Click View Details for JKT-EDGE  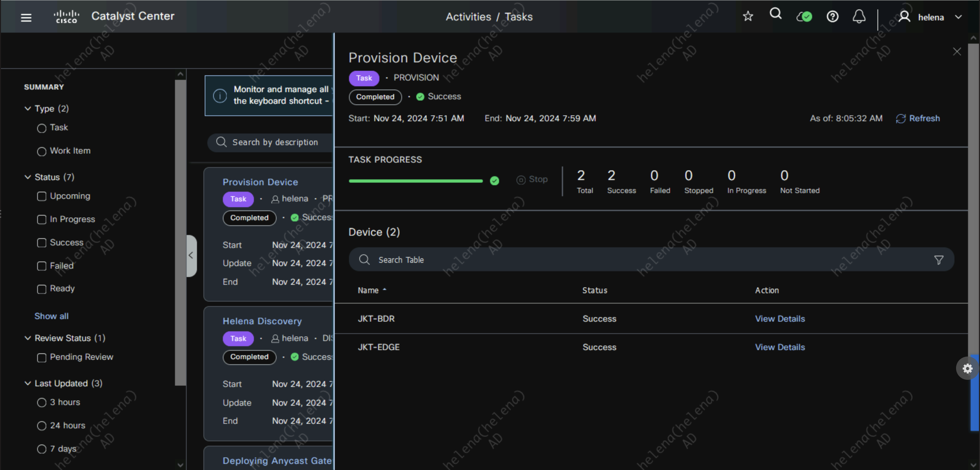click(x=779, y=347)
